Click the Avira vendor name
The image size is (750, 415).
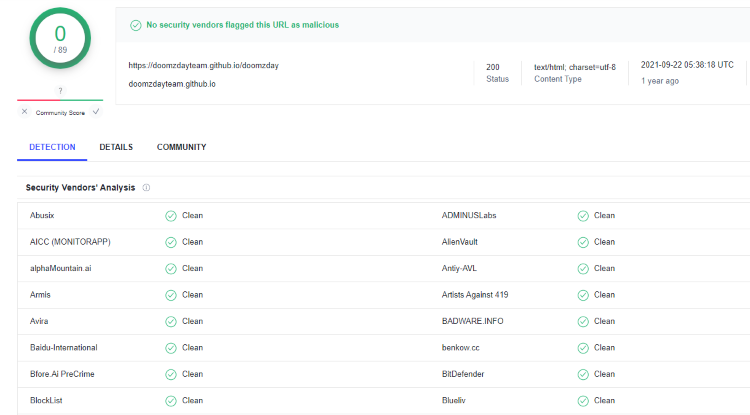[39, 321]
